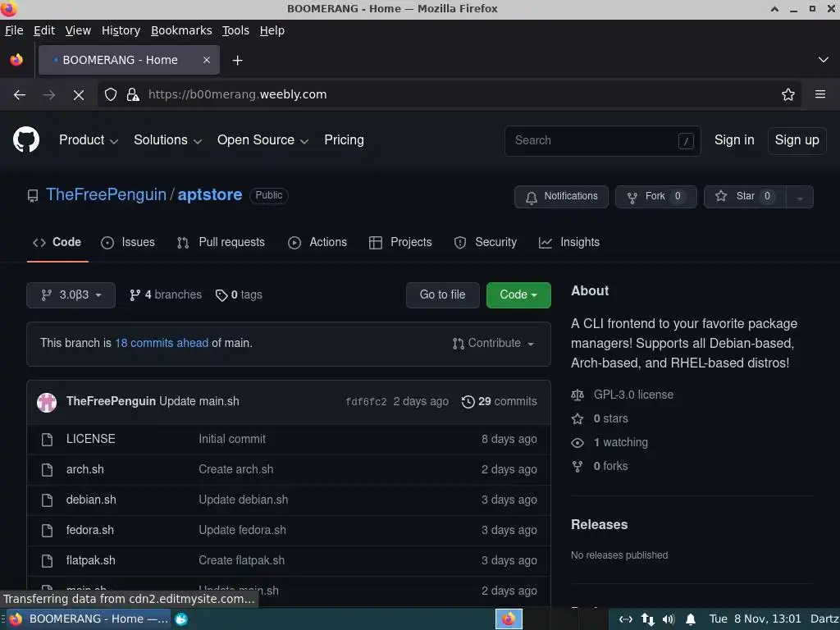
Task: Click the debian.sh file icon
Action: [47, 500]
